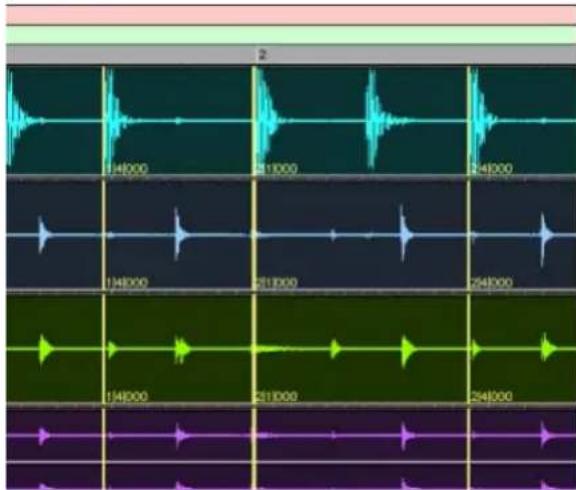
Task: Select the 2|4|000 marker label in blue track
Action: pyautogui.click(x=492, y=283)
